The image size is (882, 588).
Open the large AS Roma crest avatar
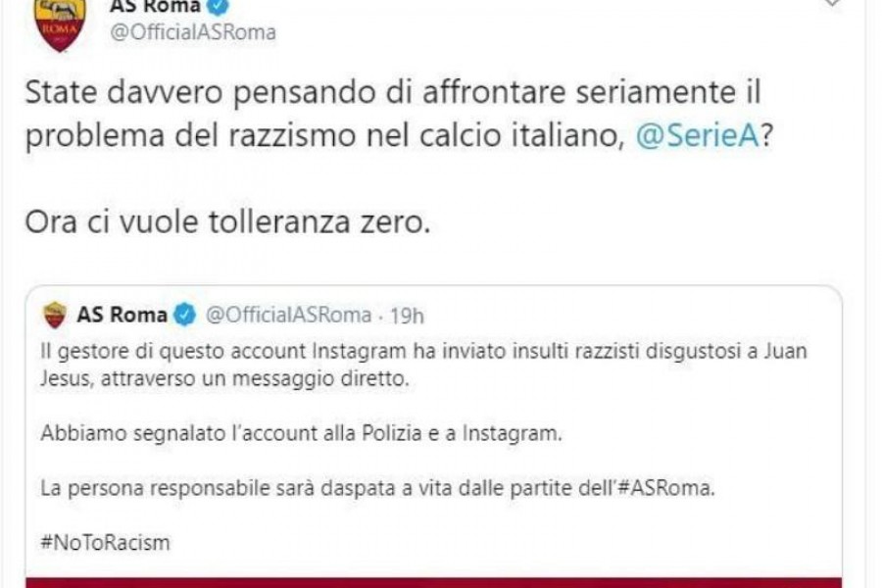60,25
